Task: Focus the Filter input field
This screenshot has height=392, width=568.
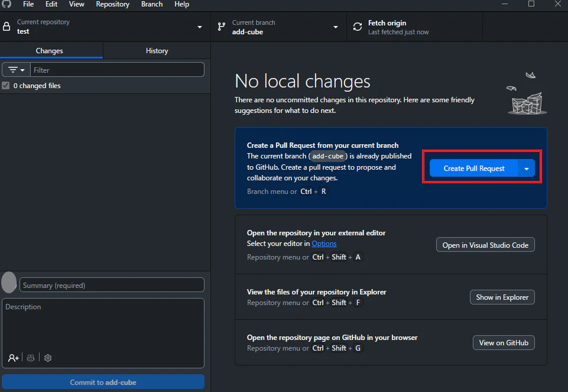Action: click(118, 70)
